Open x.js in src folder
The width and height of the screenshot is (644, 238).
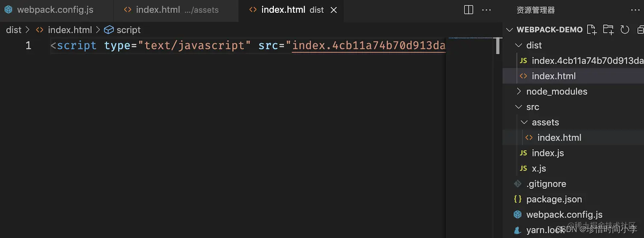tap(573, 168)
